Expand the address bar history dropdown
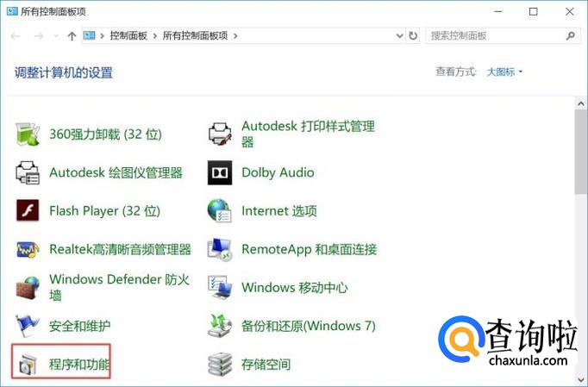 point(400,35)
